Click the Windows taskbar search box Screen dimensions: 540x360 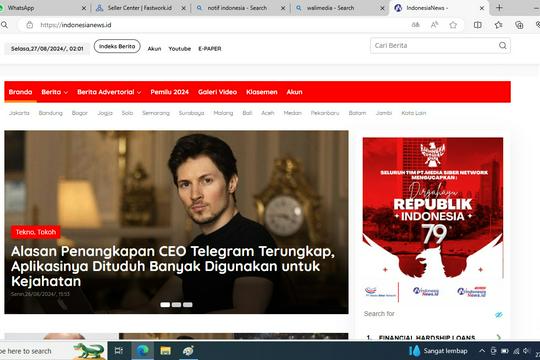click(x=52, y=351)
